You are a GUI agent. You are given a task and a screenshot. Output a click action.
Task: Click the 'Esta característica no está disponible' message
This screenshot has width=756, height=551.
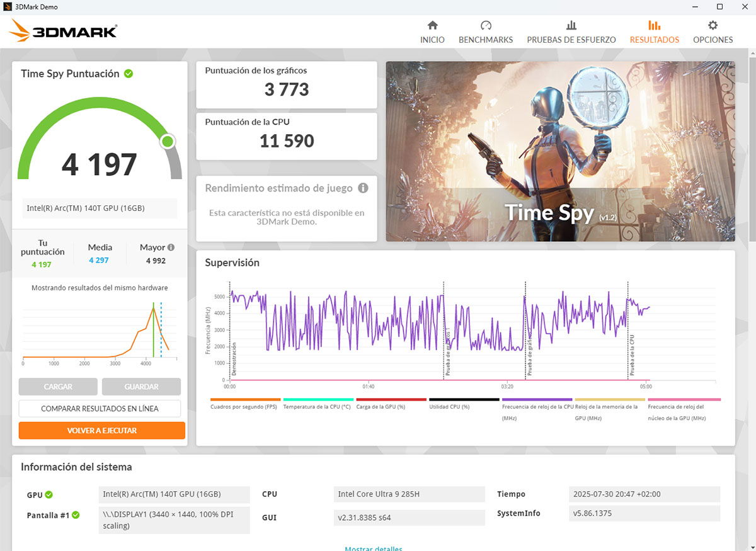(287, 217)
